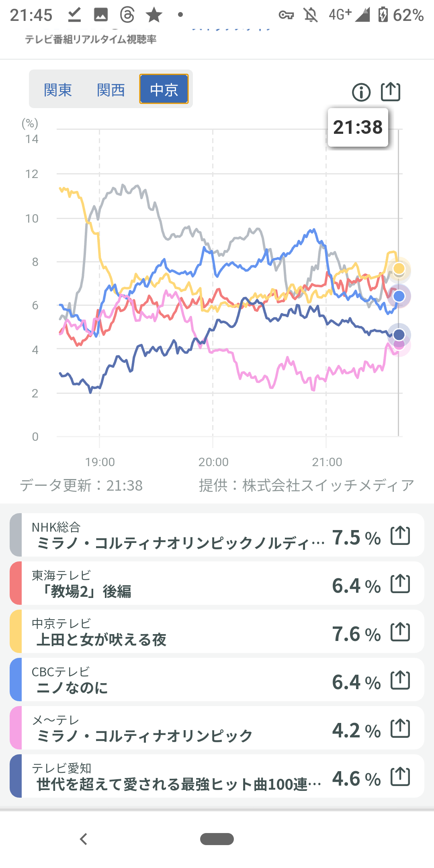Viewport: 434px width, 868px height.
Task: Tap the yellow data point on chart
Action: point(399,268)
